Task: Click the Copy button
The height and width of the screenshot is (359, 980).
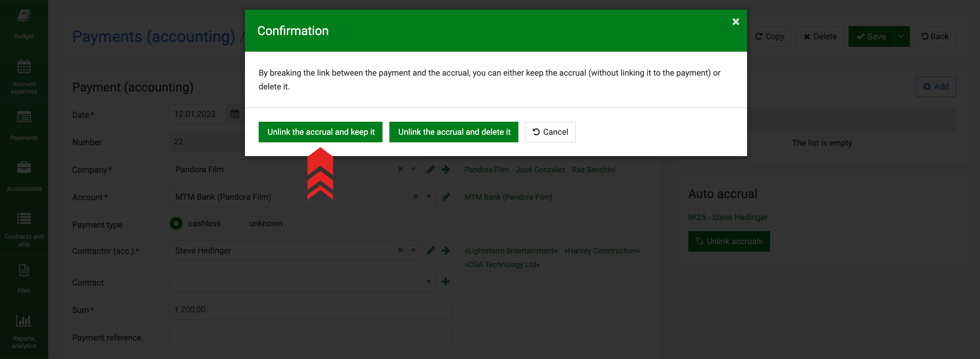Action: pos(769,36)
